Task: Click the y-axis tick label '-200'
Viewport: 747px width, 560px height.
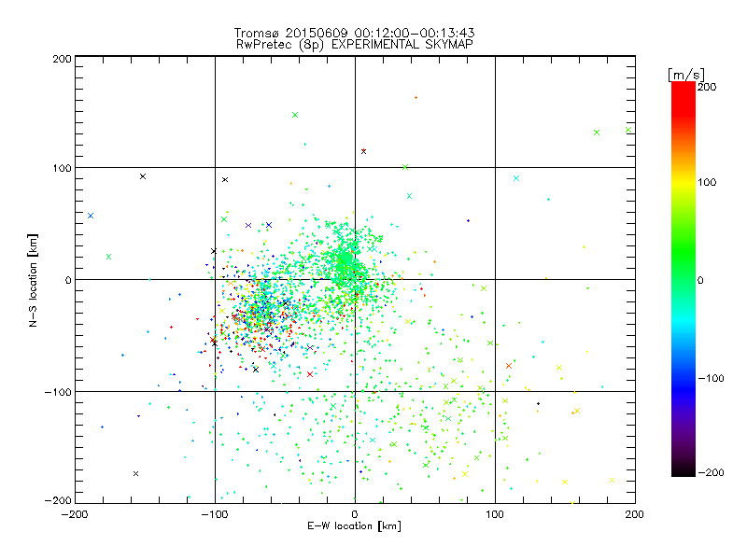Action: click(x=58, y=500)
